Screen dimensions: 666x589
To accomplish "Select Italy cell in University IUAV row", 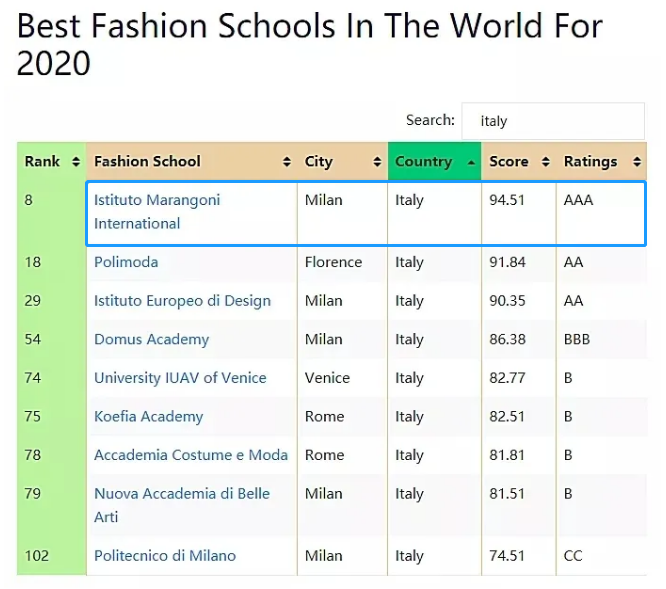I will 435,378.
